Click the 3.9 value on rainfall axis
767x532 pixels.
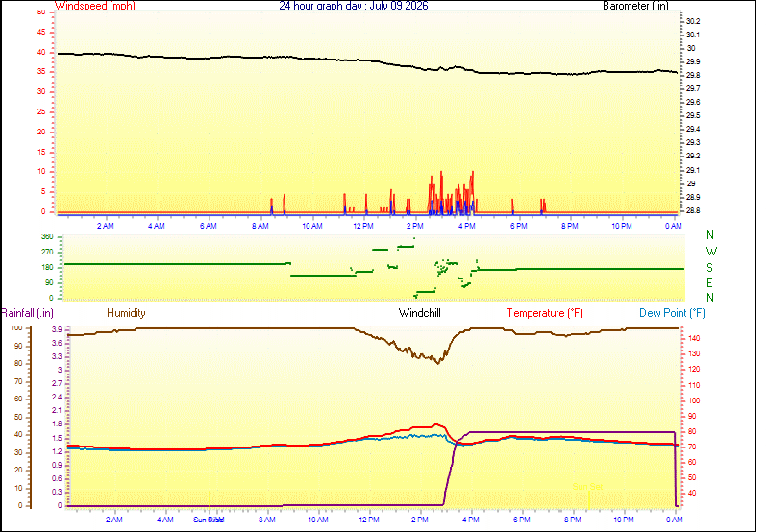pos(57,329)
